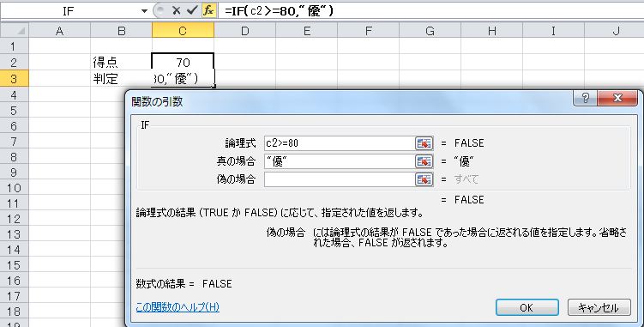
Task: Click the 真の場合 input field
Action: coord(340,161)
